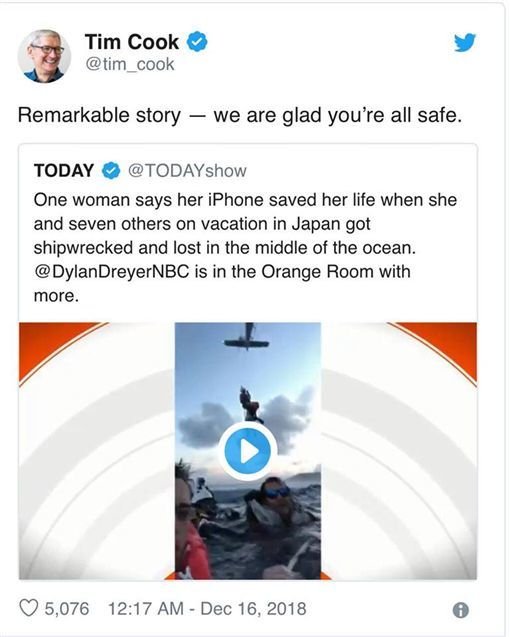Click the helicopter in the video thumbnail
The width and height of the screenshot is (510, 637).
(x=247, y=338)
